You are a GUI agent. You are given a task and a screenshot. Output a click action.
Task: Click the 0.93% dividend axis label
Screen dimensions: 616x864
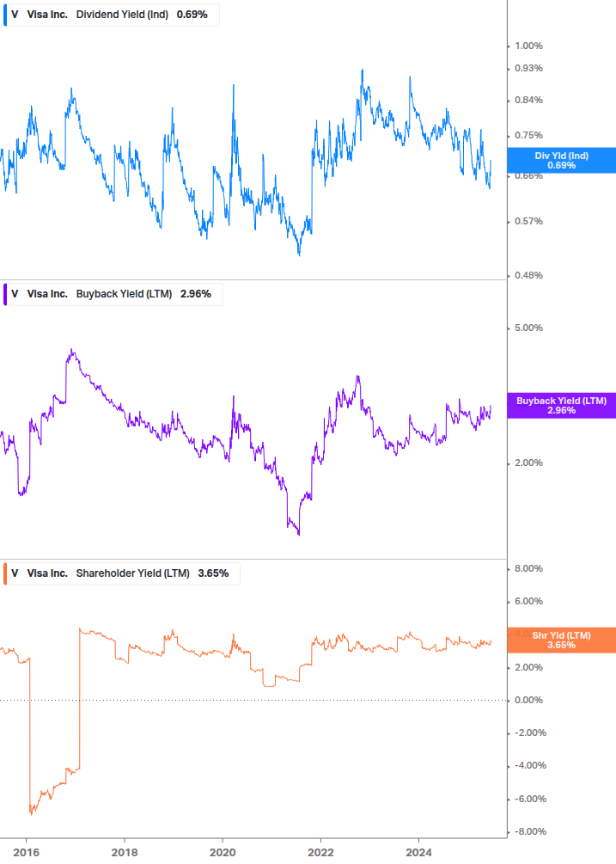[528, 68]
